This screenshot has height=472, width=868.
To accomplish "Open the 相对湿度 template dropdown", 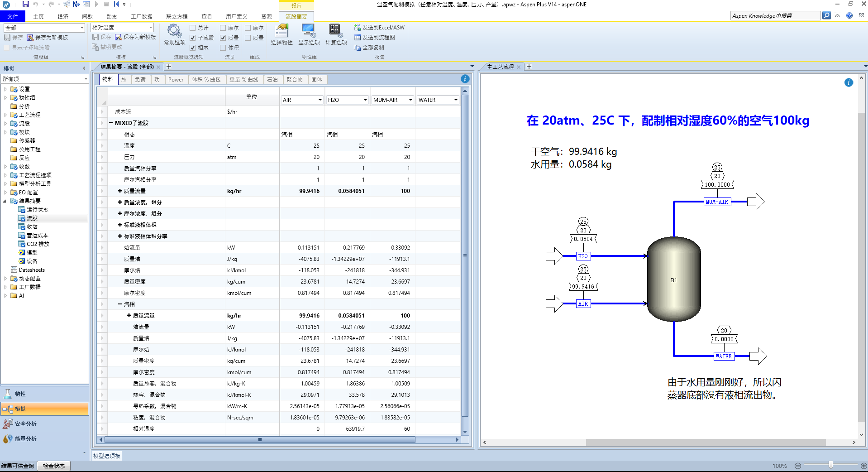I will pos(151,27).
